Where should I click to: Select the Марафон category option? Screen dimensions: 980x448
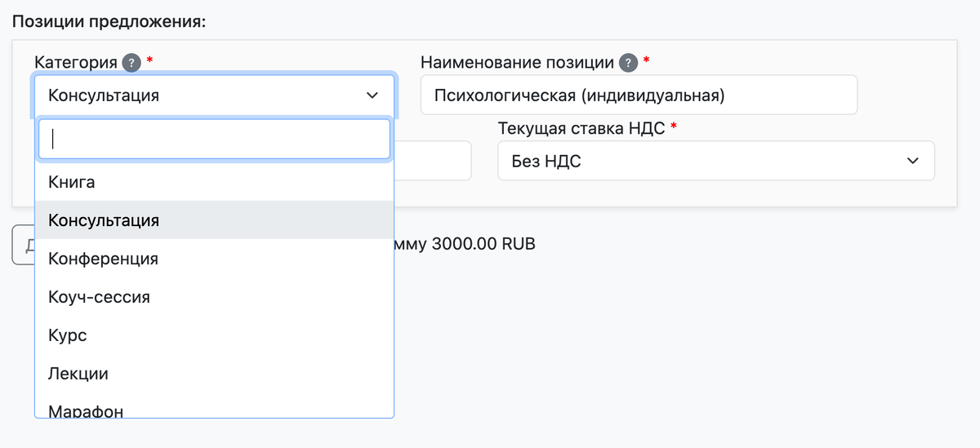point(86,410)
